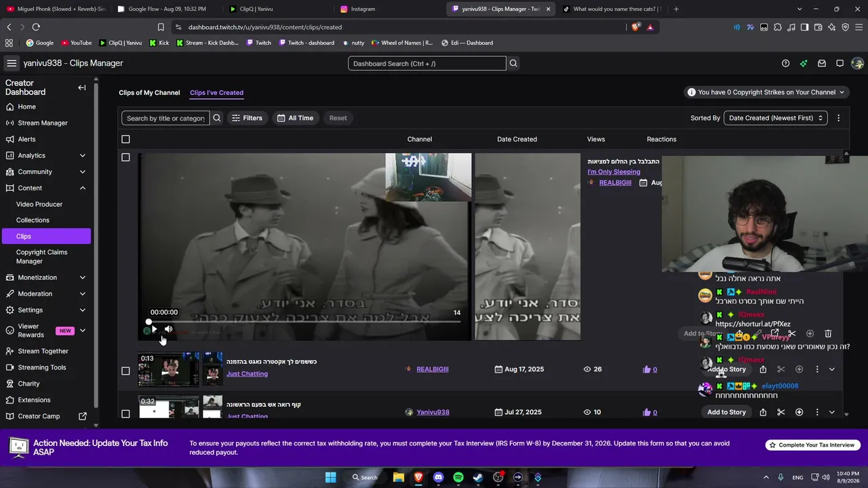
Task: Open the Twitch notifications inbox icon
Action: click(x=822, y=64)
